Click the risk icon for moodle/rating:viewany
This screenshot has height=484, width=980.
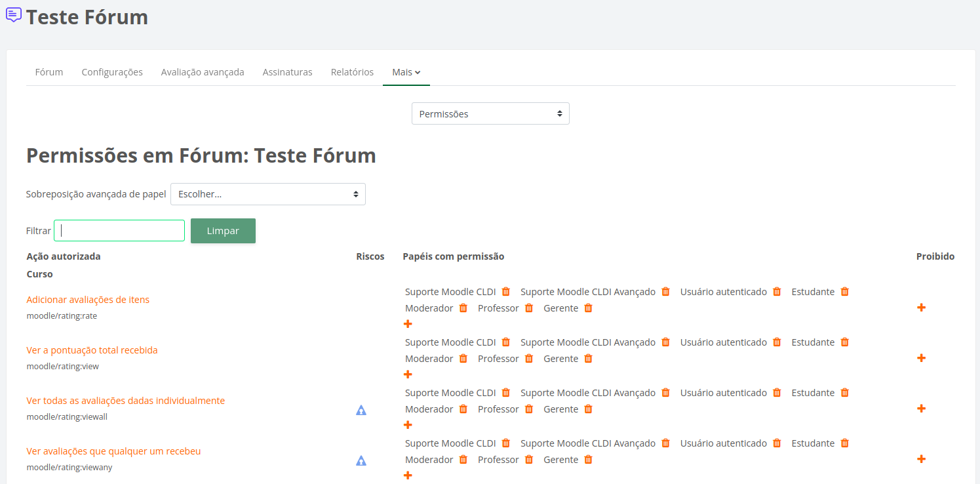[361, 461]
